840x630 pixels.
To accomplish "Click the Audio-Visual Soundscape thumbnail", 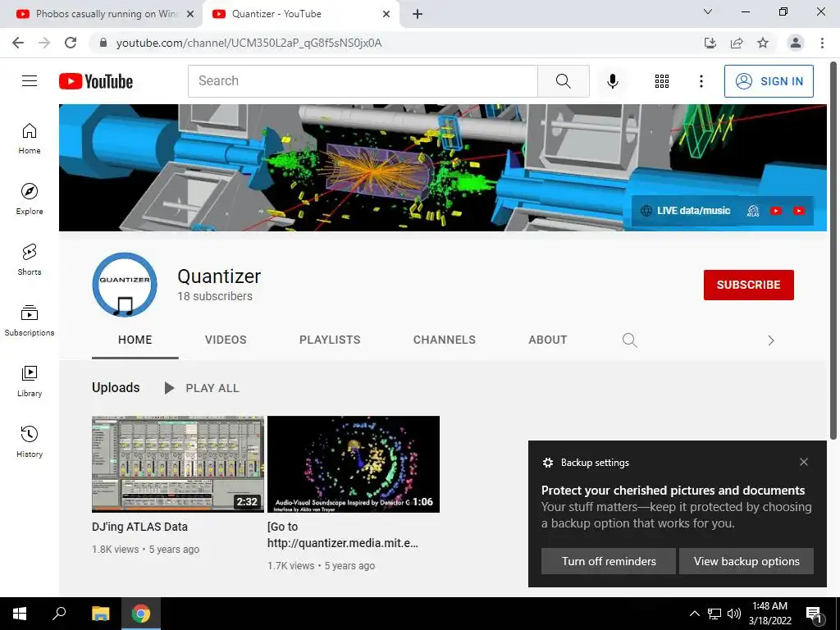I will (x=354, y=464).
